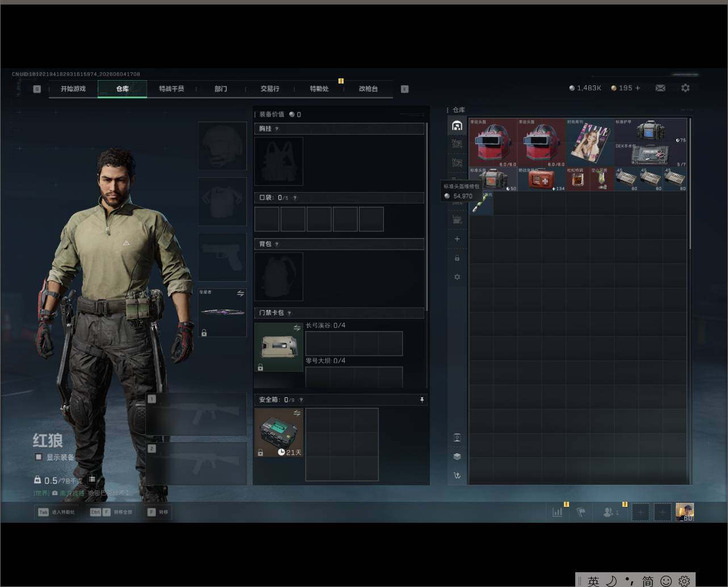Click the 1,483K currency balance

click(585, 88)
